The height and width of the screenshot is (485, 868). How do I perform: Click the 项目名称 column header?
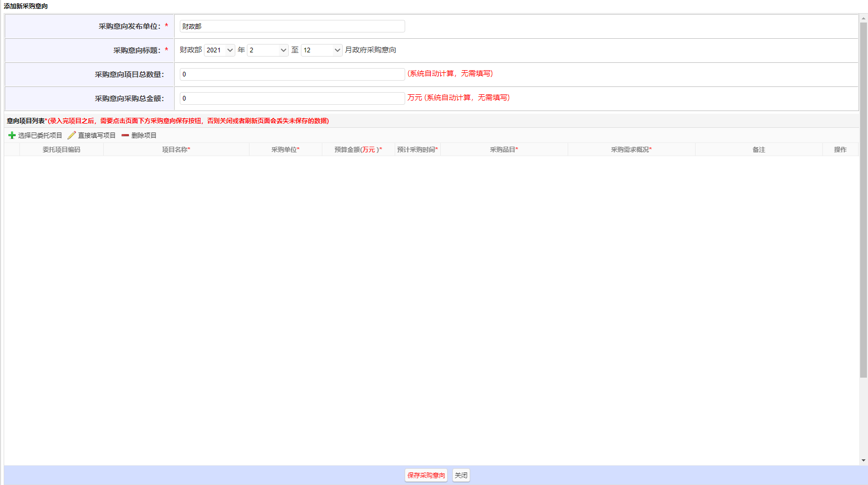(x=176, y=150)
